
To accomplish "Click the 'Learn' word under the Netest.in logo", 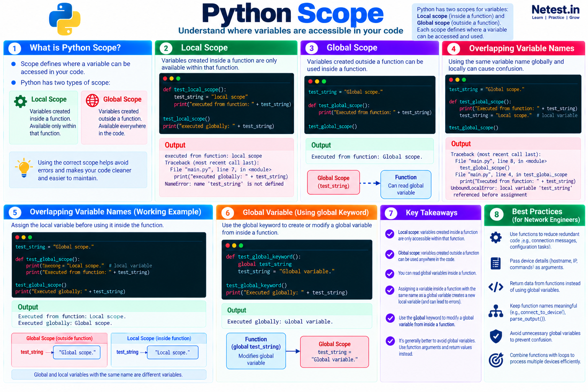I will coord(537,18).
